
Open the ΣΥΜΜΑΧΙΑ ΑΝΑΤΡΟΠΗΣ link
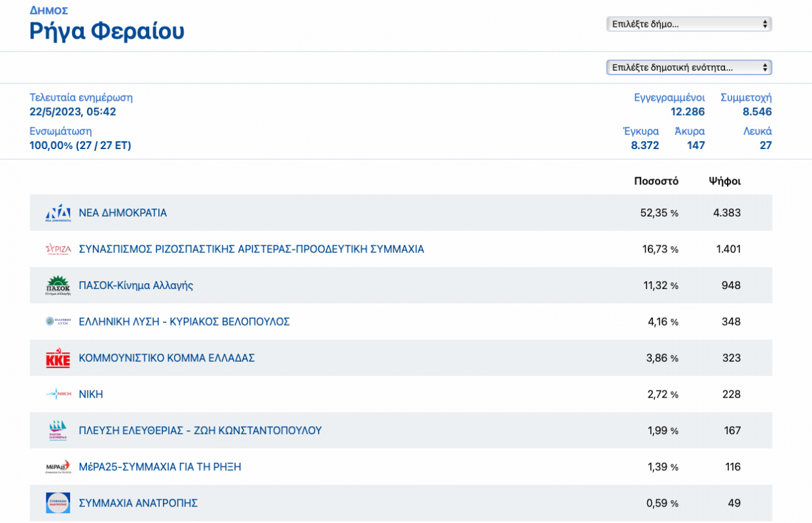point(138,503)
